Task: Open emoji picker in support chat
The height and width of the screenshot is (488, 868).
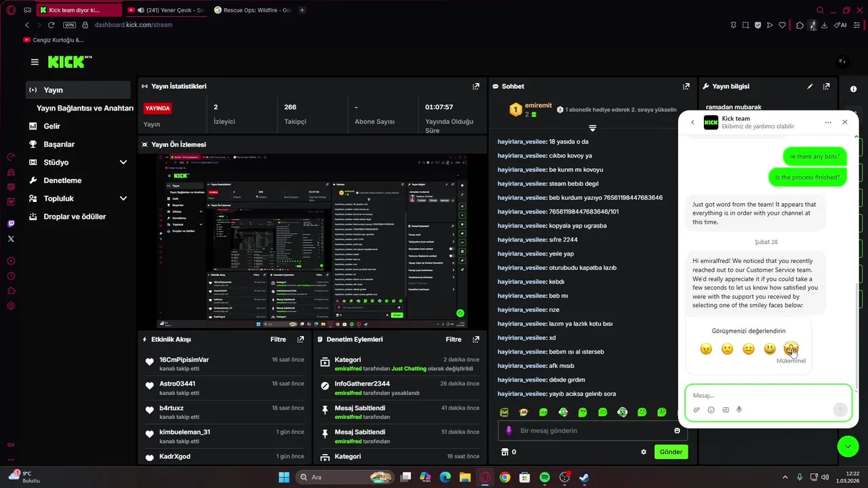Action: tap(711, 409)
